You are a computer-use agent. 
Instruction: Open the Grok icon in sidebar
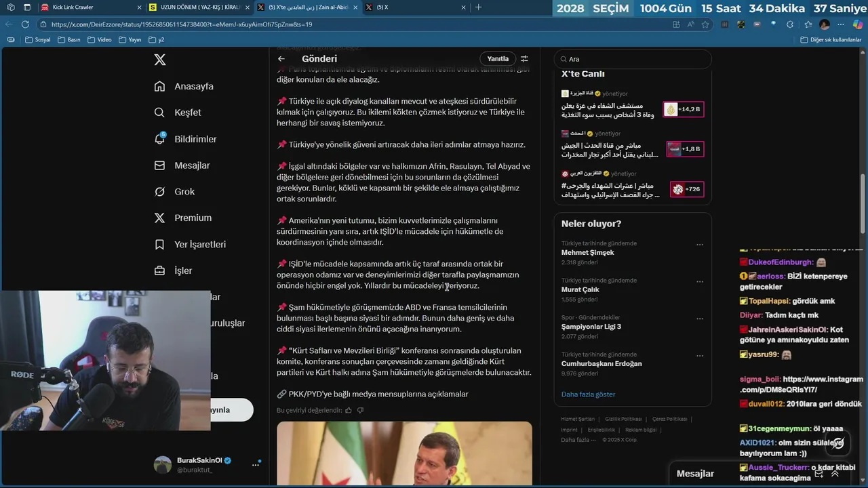159,192
